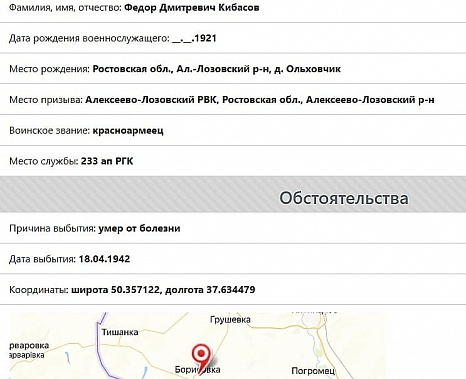
Task: Select the name Федор Дмитревич Кибасов
Action: point(192,8)
